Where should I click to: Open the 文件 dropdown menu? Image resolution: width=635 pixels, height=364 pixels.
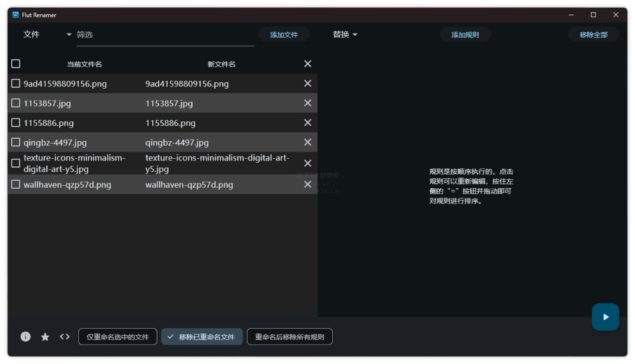pos(32,34)
